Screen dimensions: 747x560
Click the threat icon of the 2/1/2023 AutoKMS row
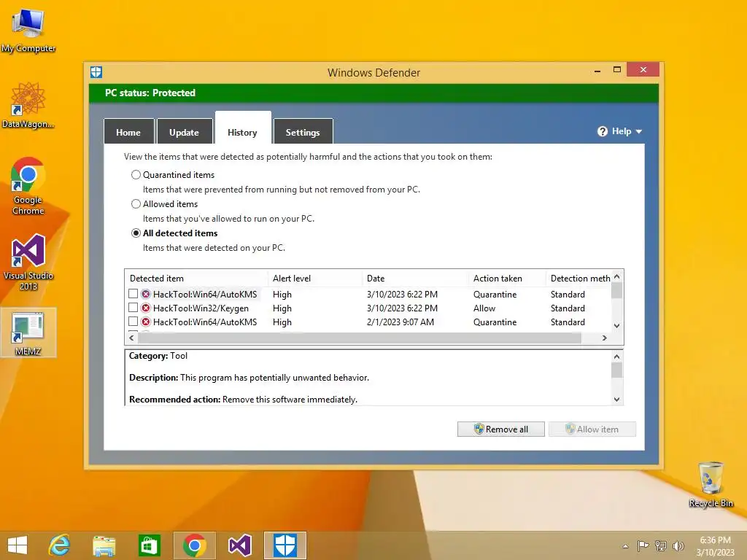pos(146,322)
